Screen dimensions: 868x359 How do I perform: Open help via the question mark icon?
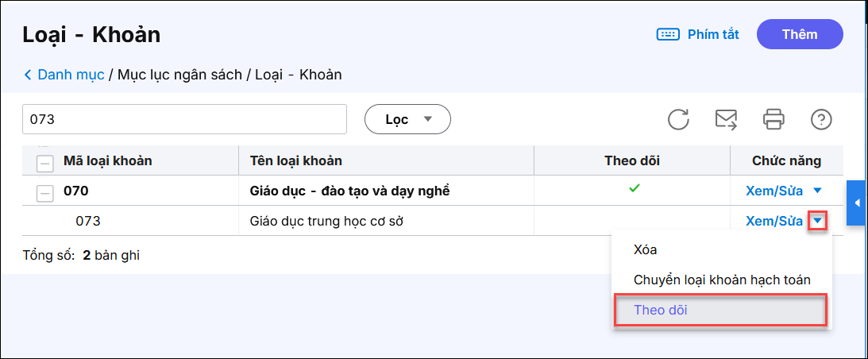[820, 119]
